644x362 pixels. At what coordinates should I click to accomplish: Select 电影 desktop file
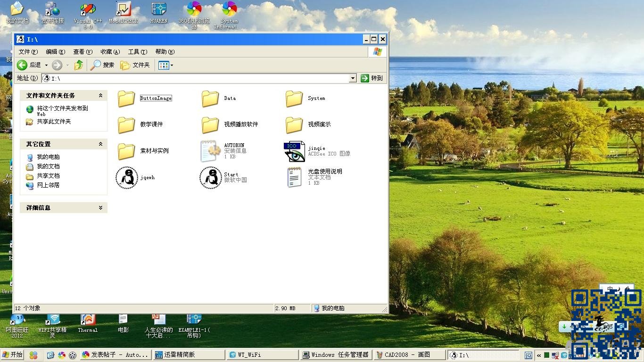click(124, 324)
